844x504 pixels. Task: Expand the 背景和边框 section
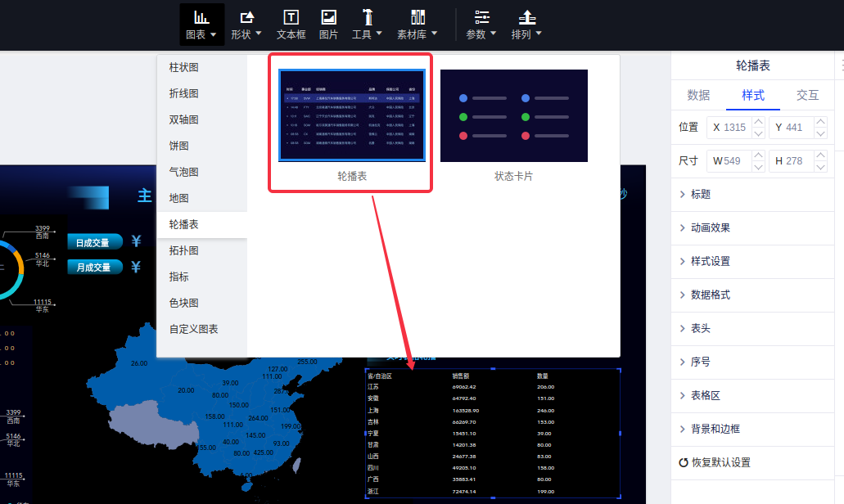[715, 429]
